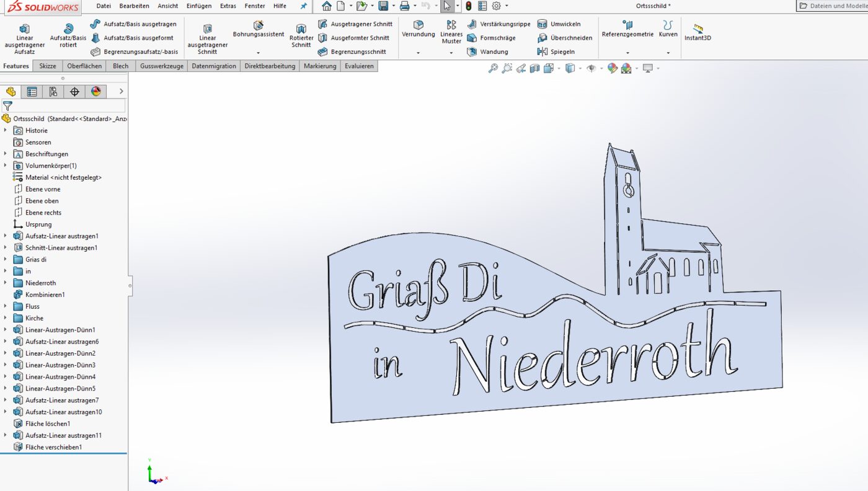
Task: Open the Einfügen menu
Action: tap(199, 6)
